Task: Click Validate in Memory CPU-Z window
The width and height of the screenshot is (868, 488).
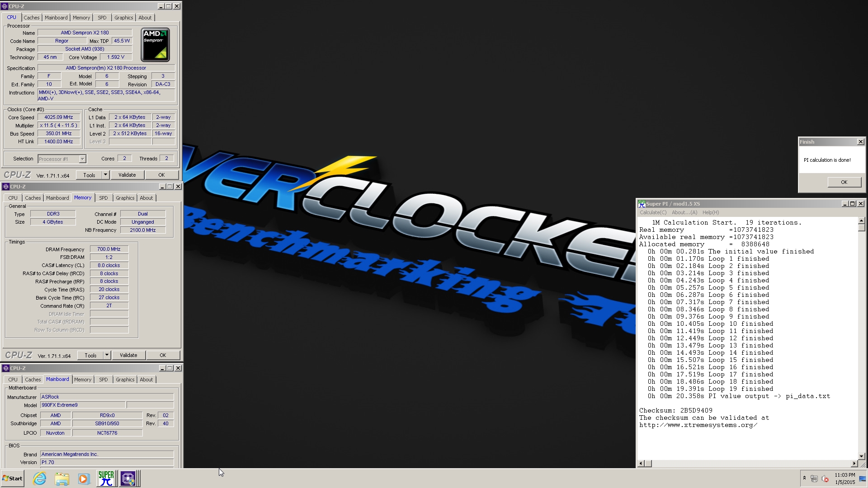Action: [128, 356]
